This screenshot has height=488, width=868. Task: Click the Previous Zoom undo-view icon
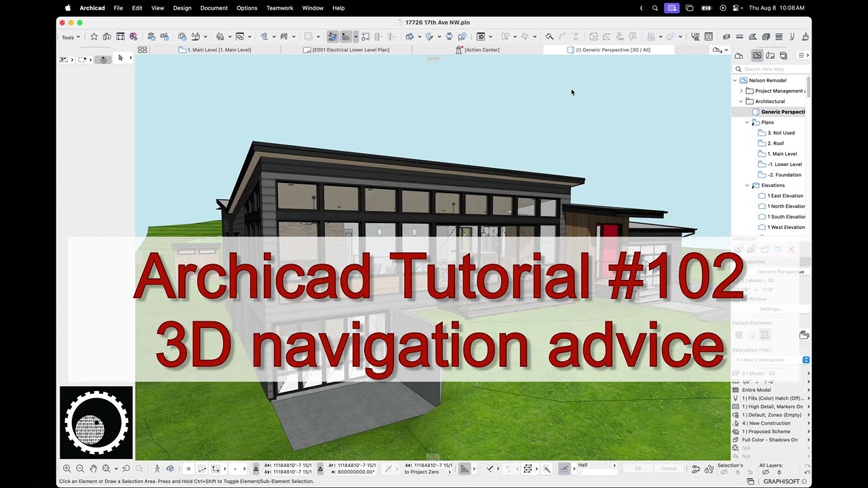click(x=126, y=468)
